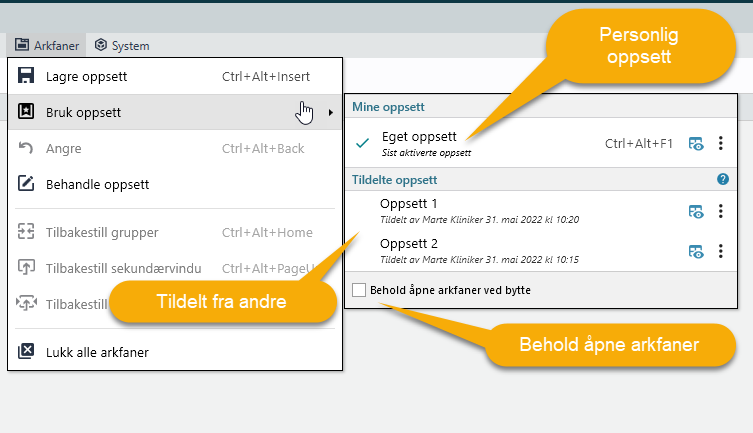Select Lukk alle arkfaner

[x=97, y=352]
